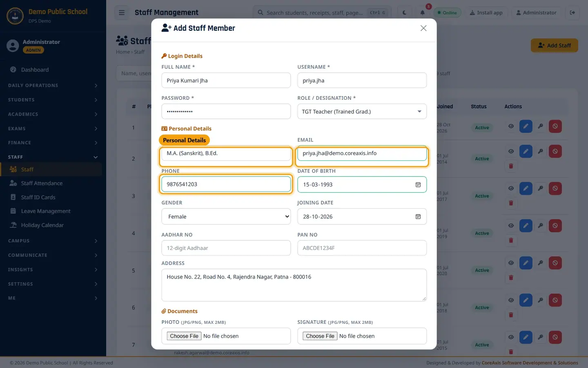The image size is (588, 368).
Task: Reset password with key icon in row 2
Action: tap(540, 151)
